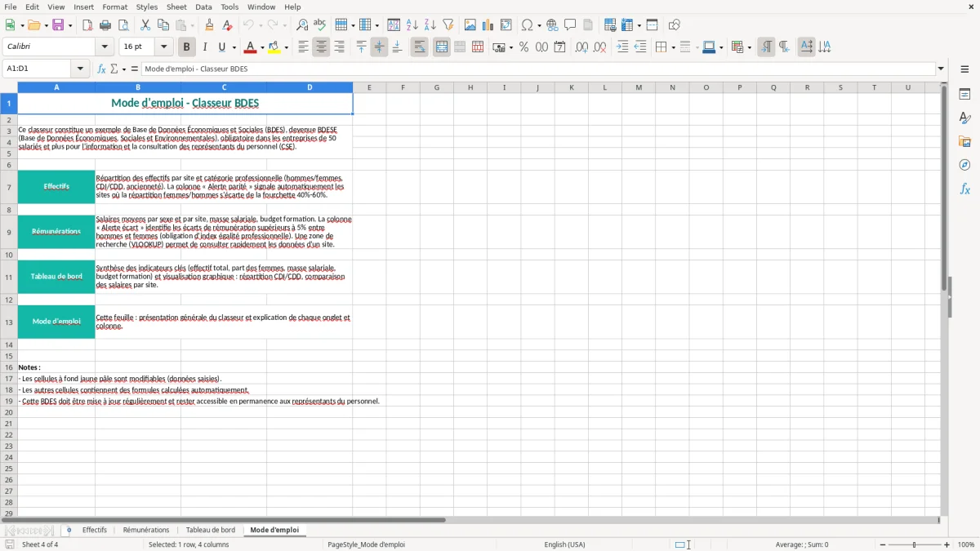Screen dimensions: 980x551
Task: Select row header 7
Action: [8, 187]
